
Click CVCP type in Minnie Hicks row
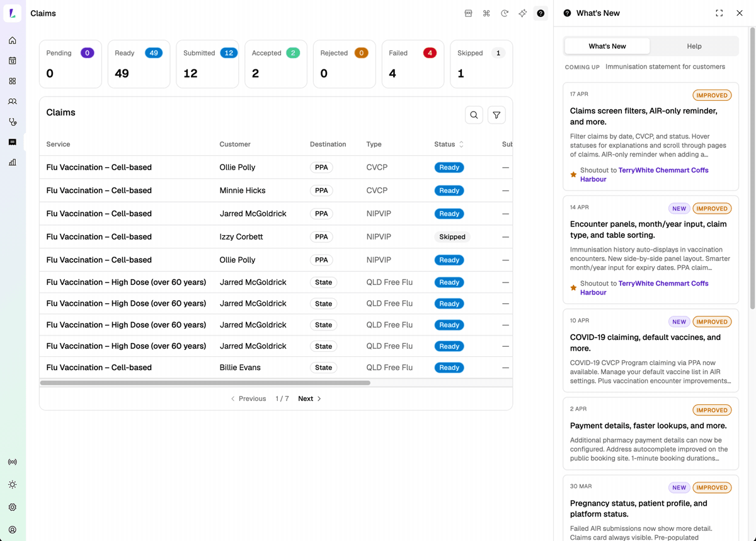[x=377, y=190]
